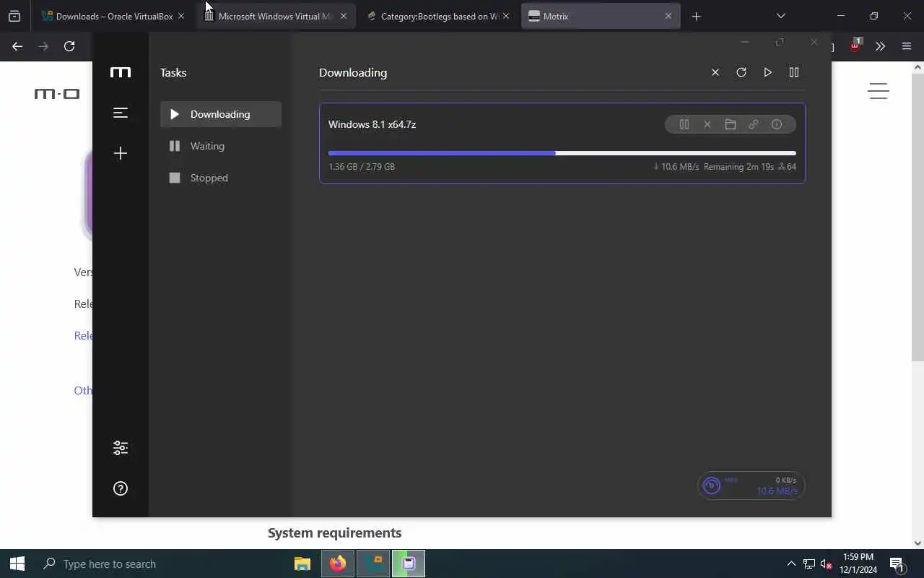Image resolution: width=924 pixels, height=578 pixels.
Task: Click the Motrix logo in sidebar
Action: [x=121, y=72]
